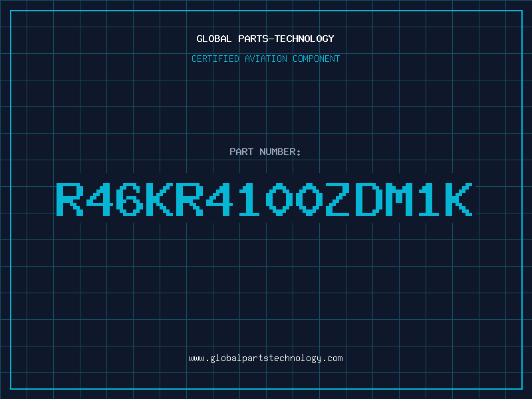Select part number R46KR4100ZDM1K

coord(264,199)
